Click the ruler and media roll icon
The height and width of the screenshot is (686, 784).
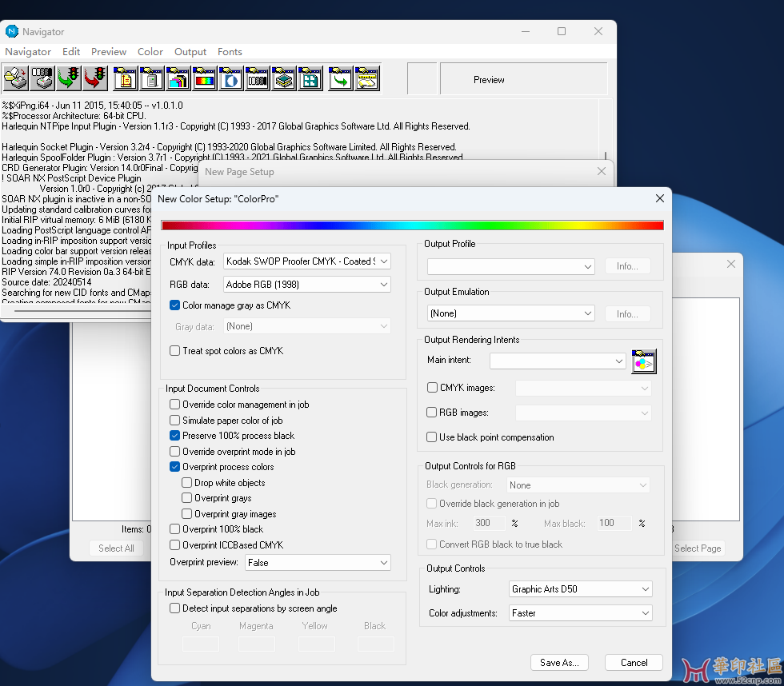pos(367,78)
